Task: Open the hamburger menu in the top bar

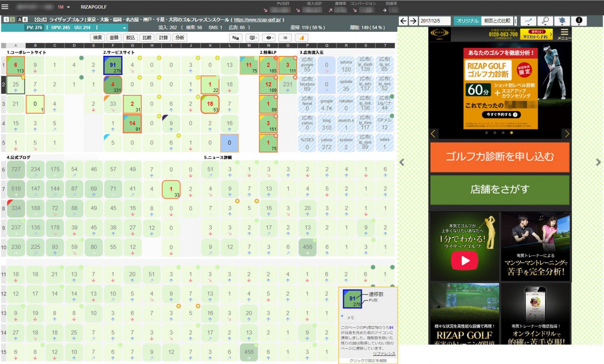Action: (x=6, y=7)
